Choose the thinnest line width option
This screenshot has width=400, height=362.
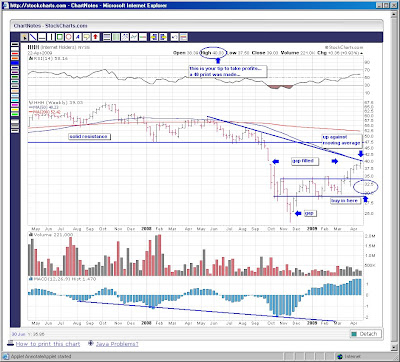(15, 121)
